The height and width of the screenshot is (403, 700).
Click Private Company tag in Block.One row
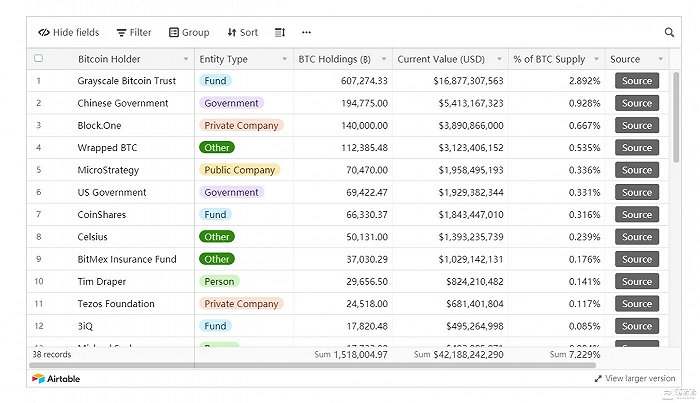[241, 125]
